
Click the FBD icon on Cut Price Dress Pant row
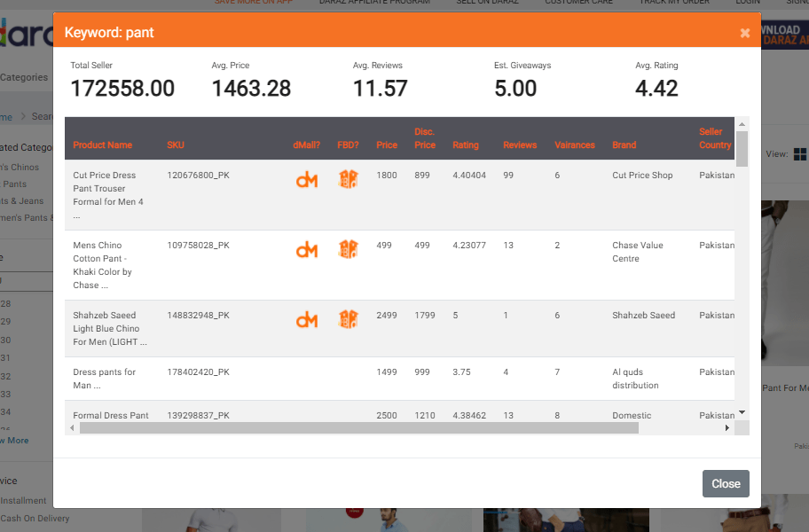pyautogui.click(x=349, y=179)
